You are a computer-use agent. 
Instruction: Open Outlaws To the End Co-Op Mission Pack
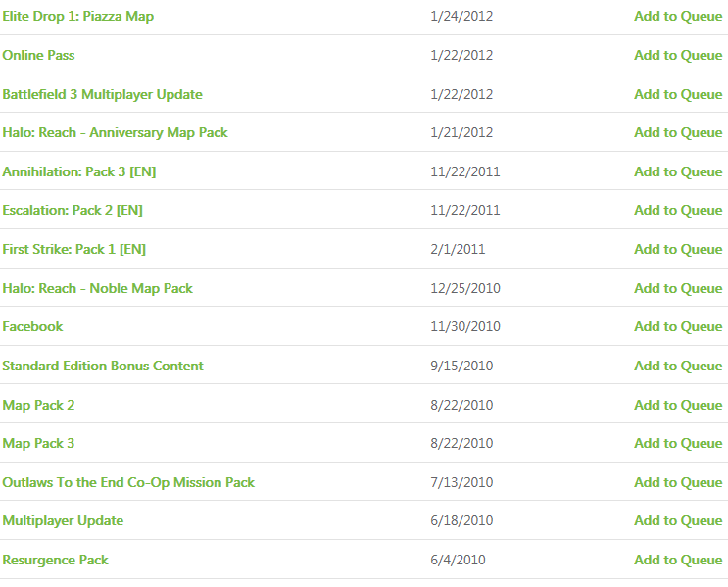click(128, 482)
